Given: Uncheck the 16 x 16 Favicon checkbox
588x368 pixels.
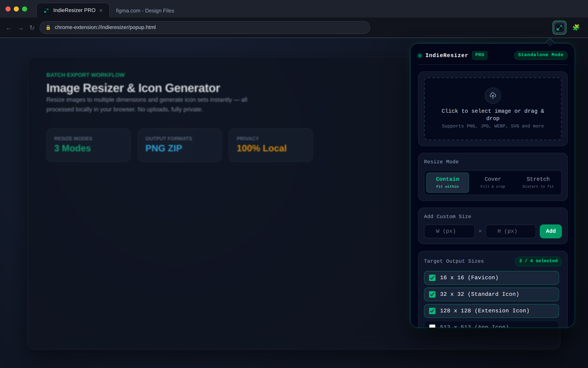Looking at the screenshot, I should pyautogui.click(x=432, y=278).
